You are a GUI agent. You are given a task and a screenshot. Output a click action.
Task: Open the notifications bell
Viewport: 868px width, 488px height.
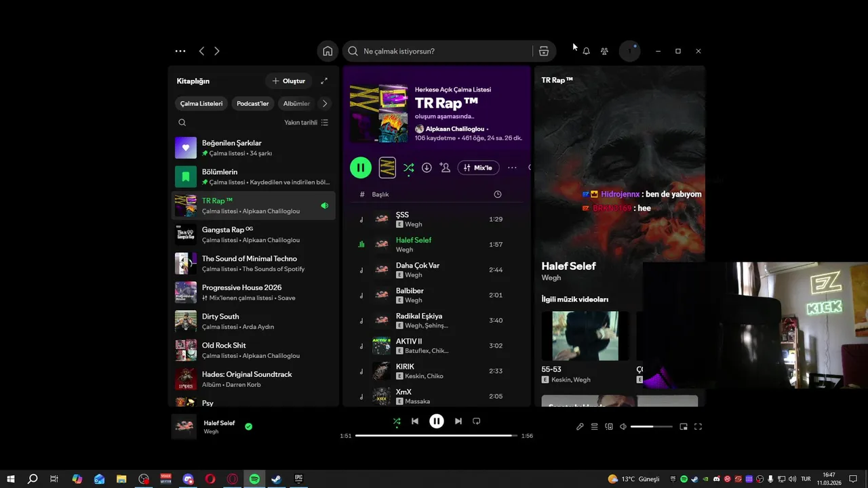coord(586,51)
